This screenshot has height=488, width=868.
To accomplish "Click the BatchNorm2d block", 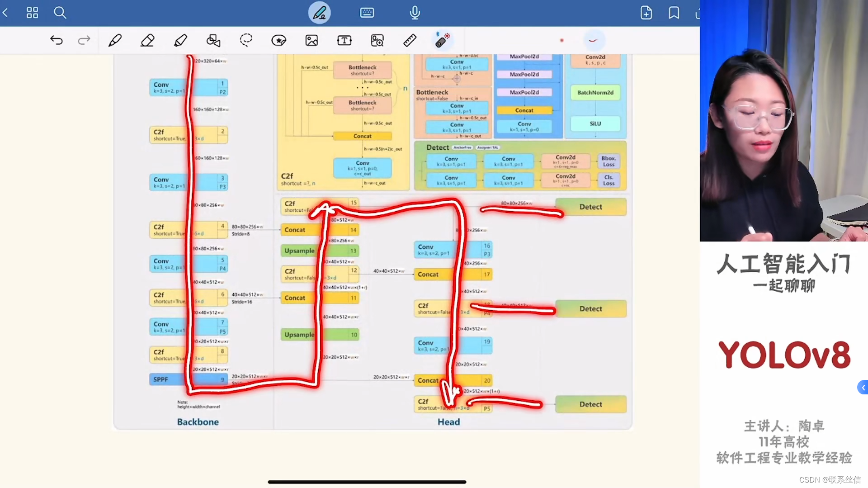I will click(595, 92).
